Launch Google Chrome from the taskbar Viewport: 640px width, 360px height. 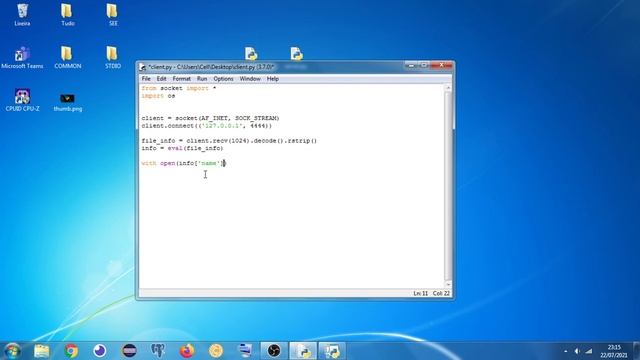[71, 351]
